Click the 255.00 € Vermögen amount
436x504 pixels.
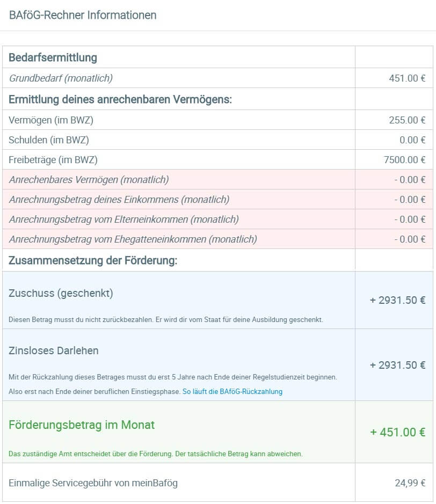(x=407, y=120)
